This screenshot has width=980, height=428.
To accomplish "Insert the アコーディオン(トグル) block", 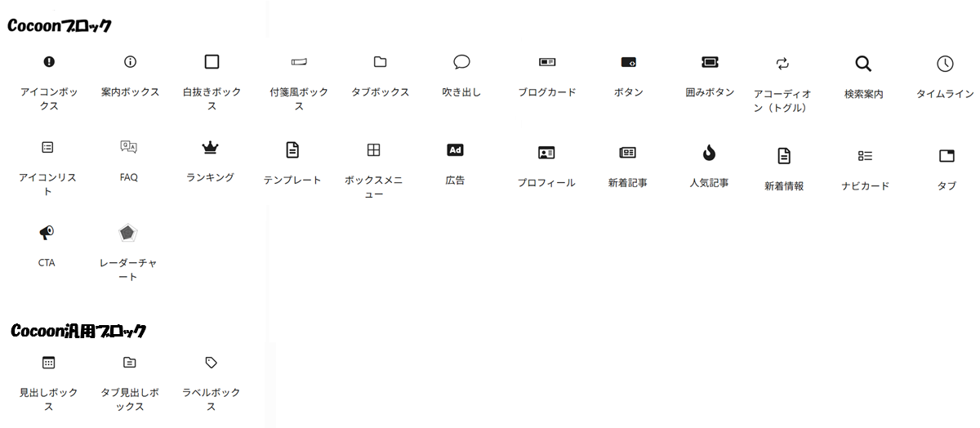I will (782, 64).
